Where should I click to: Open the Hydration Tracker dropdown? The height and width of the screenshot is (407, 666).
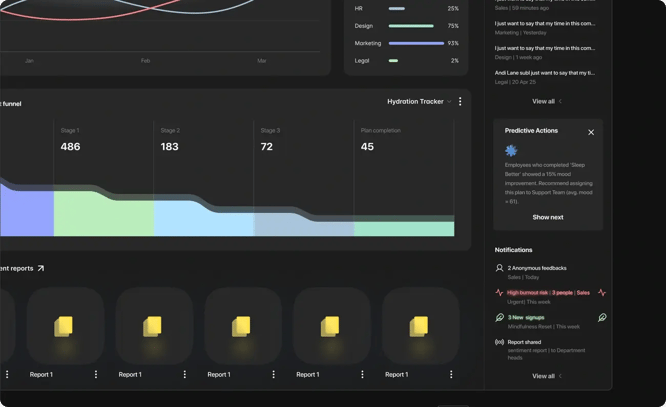click(x=419, y=102)
